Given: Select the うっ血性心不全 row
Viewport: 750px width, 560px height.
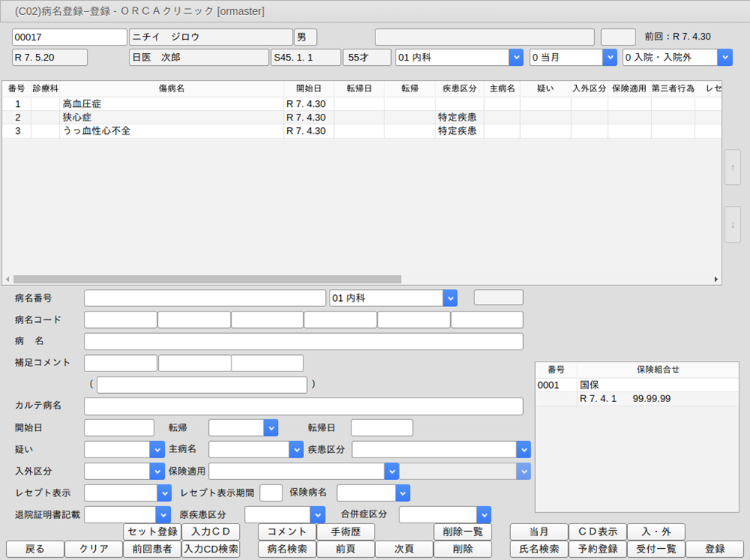Looking at the screenshot, I should pos(171,131).
